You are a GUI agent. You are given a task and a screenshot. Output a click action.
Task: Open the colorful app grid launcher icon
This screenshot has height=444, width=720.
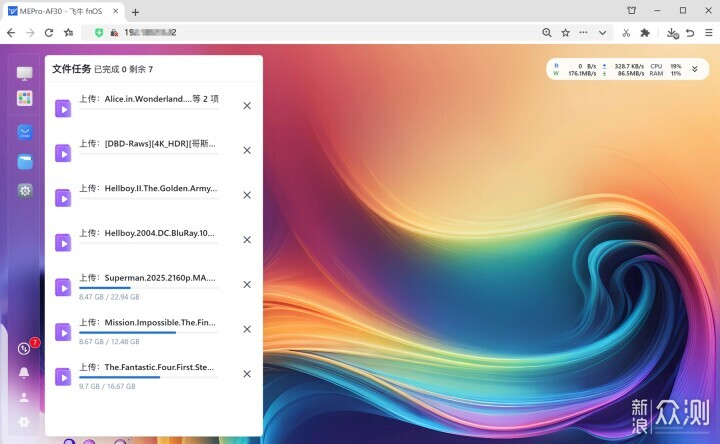coord(24,98)
